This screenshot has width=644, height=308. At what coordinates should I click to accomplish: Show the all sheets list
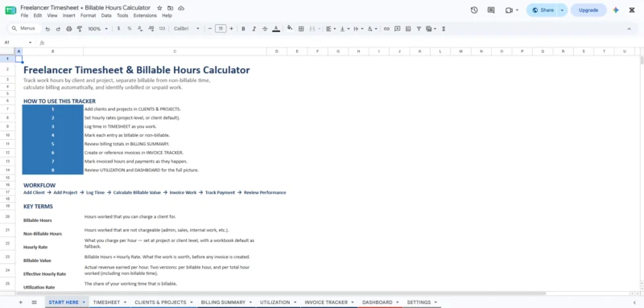(x=34, y=302)
